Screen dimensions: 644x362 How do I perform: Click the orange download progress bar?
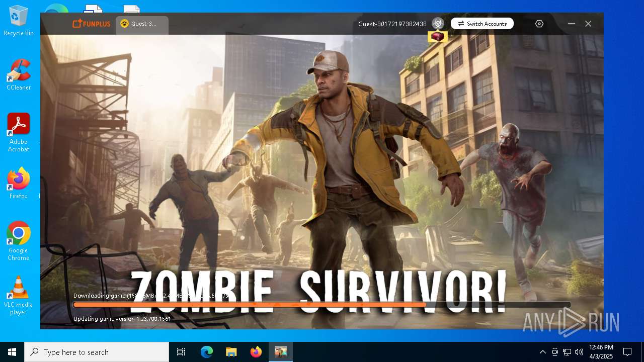point(322,305)
